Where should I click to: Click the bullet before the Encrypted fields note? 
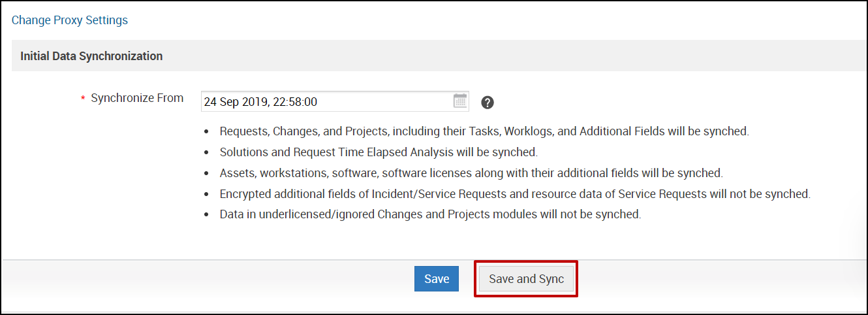(207, 195)
